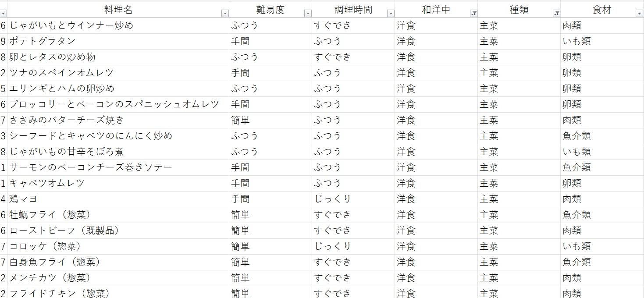Click じっくり cooking time in コロッケ（惣菜） row
The image size is (644, 298).
point(333,246)
